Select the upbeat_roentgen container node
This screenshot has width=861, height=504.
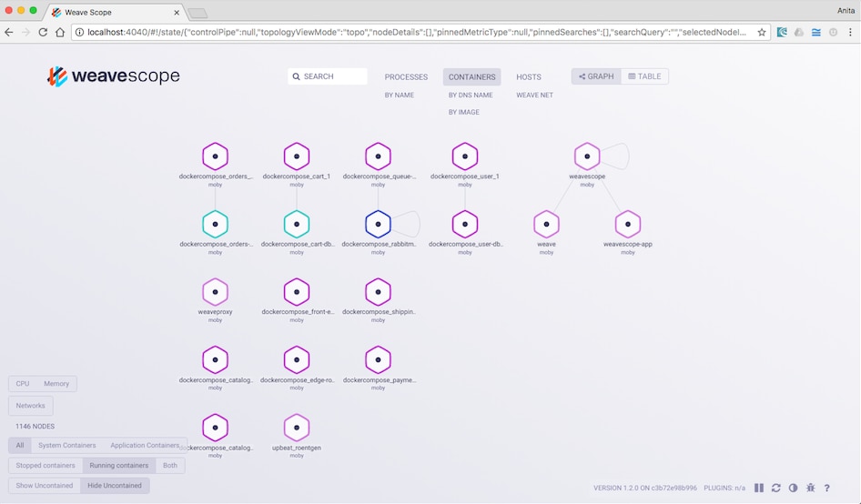point(297,428)
